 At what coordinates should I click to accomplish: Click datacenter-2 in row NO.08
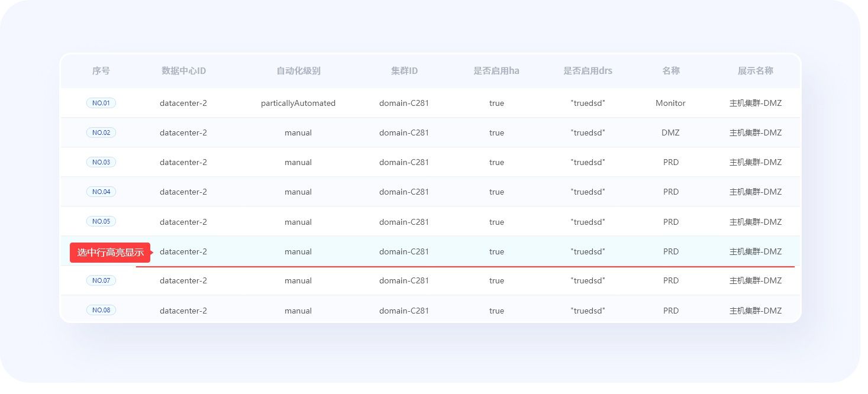coord(183,311)
